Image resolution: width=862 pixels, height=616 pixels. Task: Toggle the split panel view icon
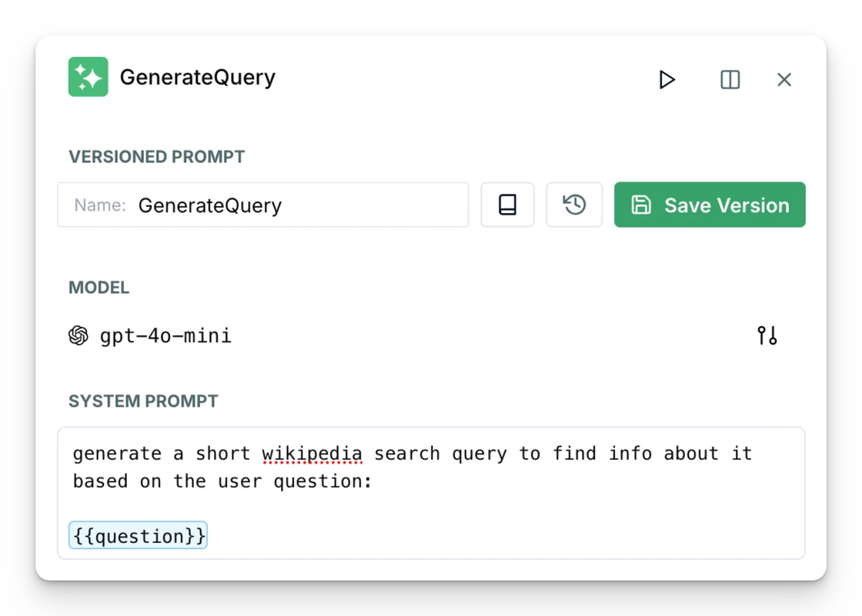pos(730,80)
